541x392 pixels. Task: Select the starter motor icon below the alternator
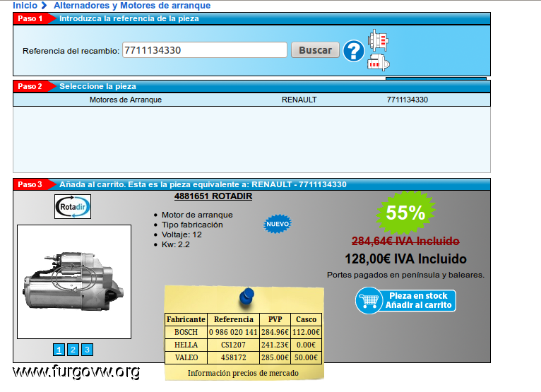tap(379, 62)
